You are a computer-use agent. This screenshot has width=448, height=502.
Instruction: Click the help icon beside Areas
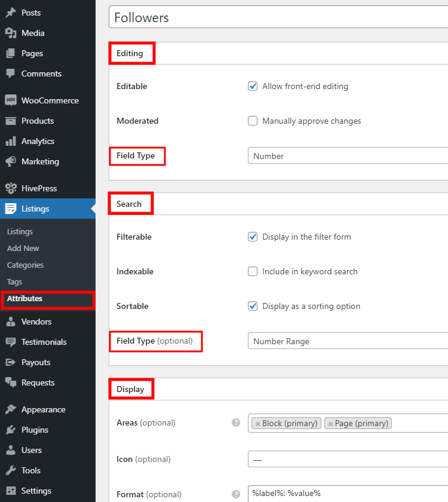pos(236,422)
